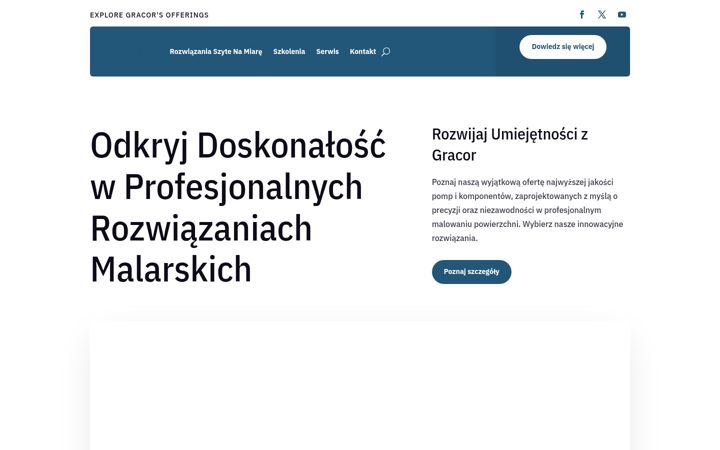Click the search magnifier icon in navbar

(x=386, y=51)
